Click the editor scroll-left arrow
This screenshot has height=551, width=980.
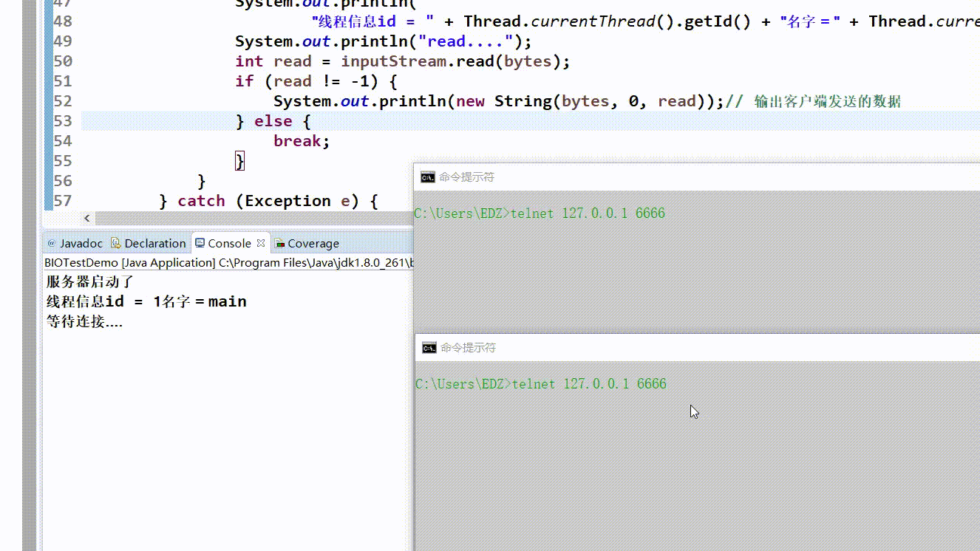pyautogui.click(x=87, y=219)
